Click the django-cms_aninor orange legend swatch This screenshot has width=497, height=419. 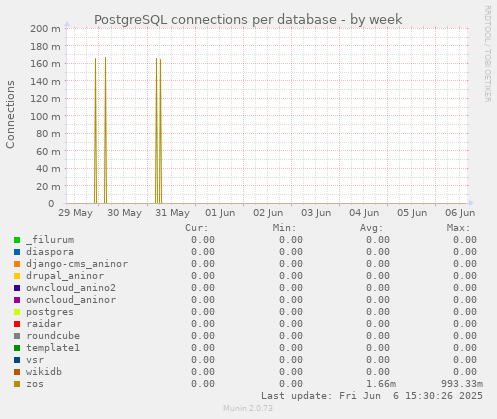(x=17, y=264)
